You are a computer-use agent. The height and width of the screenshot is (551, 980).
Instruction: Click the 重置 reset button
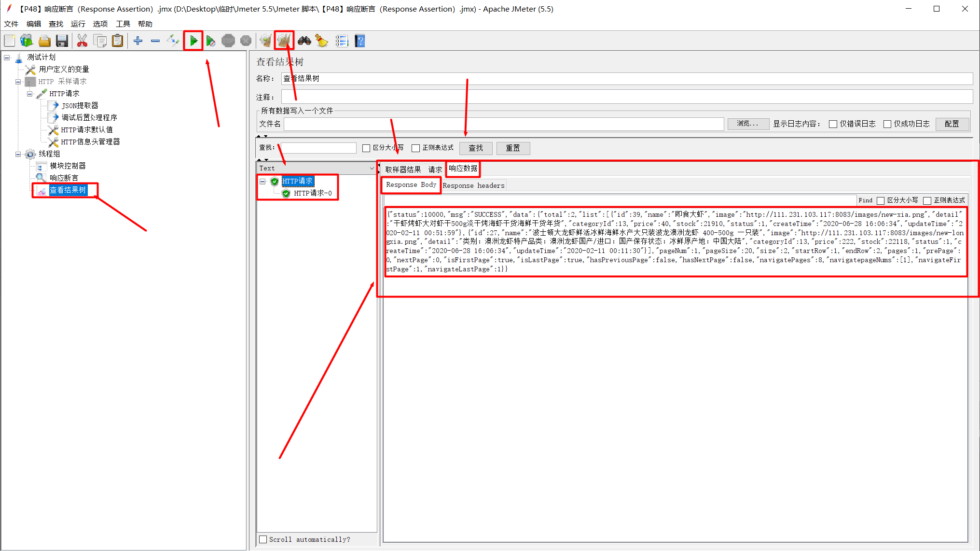(512, 148)
